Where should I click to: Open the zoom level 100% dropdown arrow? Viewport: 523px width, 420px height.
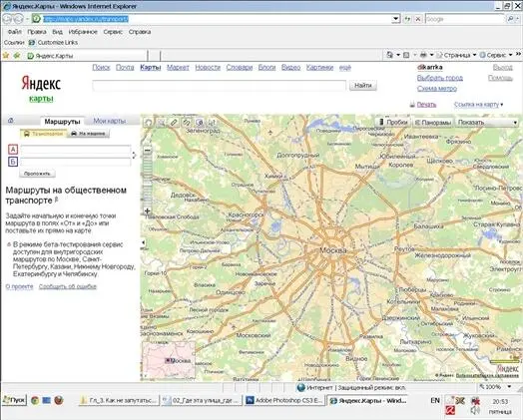[509, 387]
